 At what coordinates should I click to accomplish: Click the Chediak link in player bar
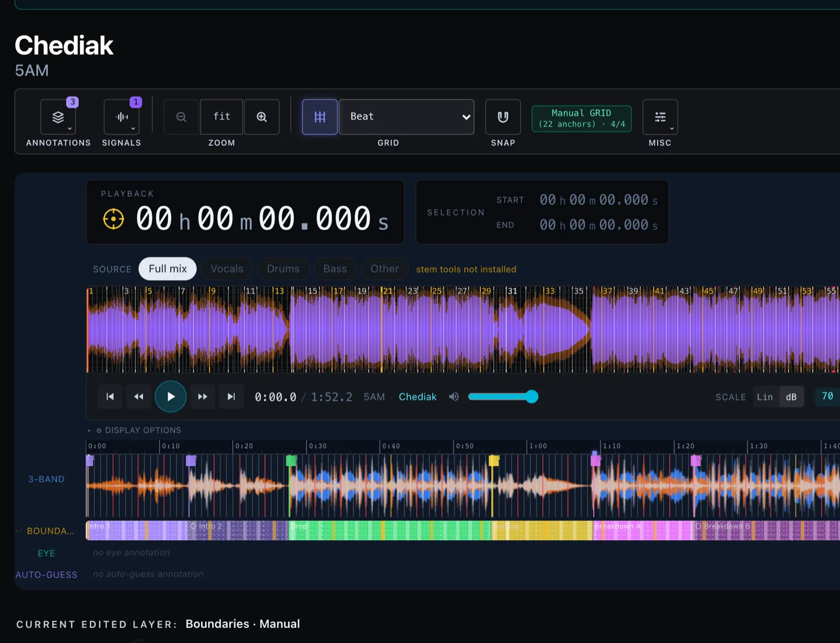[417, 397]
